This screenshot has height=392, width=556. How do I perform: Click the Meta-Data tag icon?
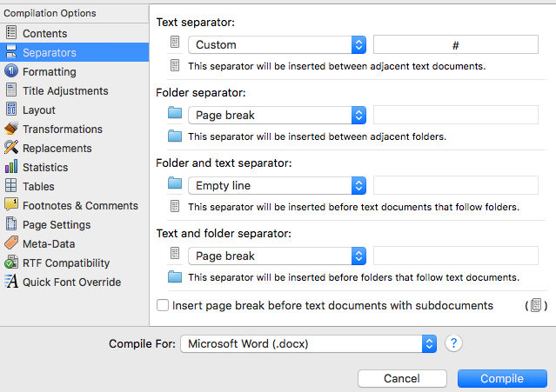[11, 243]
